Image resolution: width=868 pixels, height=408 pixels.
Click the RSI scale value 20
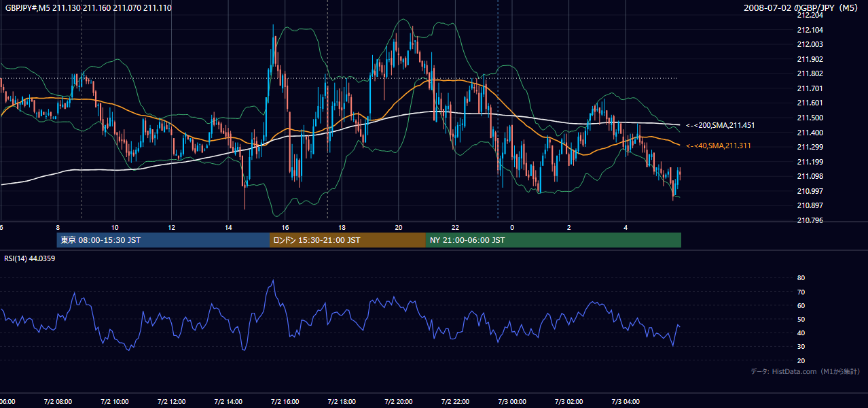click(x=801, y=360)
